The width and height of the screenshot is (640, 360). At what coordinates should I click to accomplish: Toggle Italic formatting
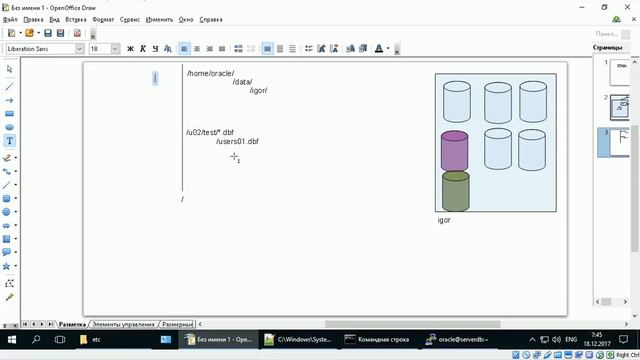(143, 49)
